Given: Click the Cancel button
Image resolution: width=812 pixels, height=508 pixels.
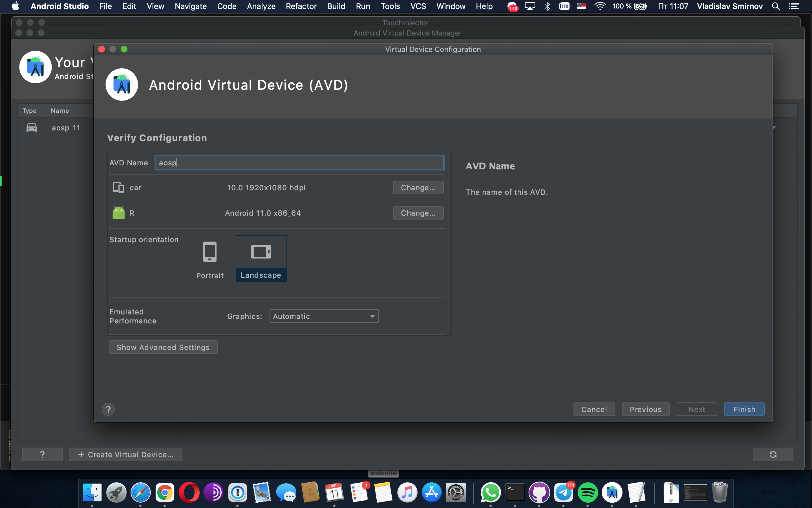Looking at the screenshot, I should click(594, 409).
